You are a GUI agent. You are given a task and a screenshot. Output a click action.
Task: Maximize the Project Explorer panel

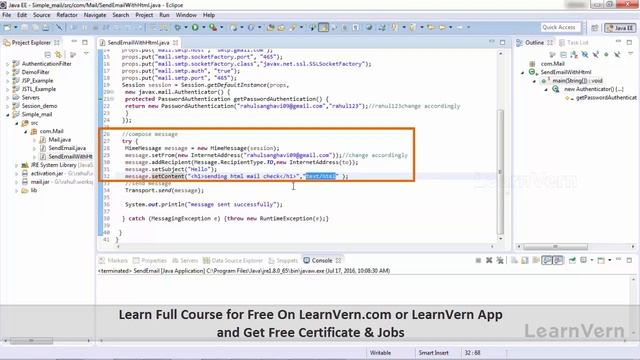pos(85,42)
